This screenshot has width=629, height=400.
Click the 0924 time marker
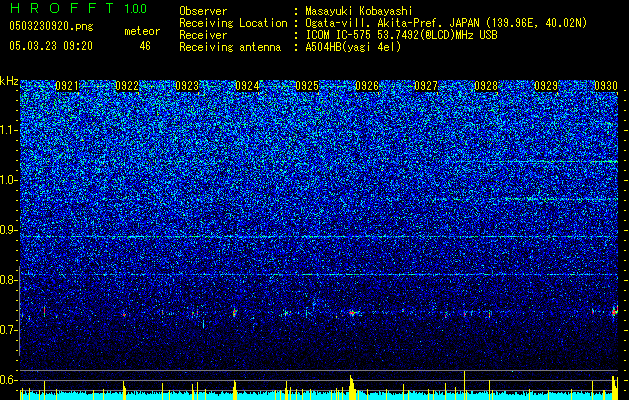(247, 86)
